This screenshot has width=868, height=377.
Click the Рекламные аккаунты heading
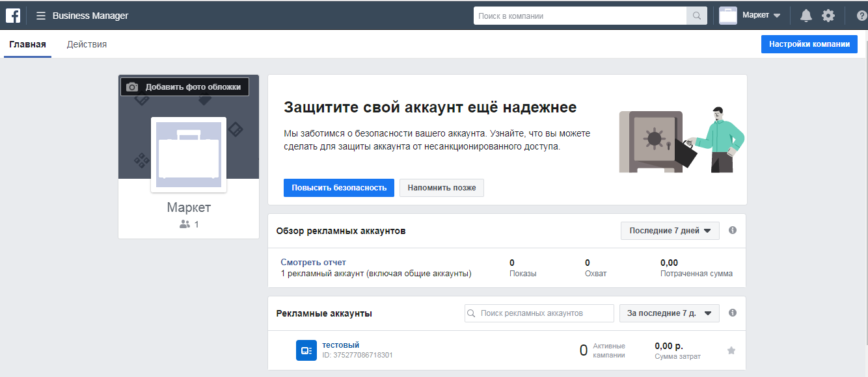click(x=324, y=313)
